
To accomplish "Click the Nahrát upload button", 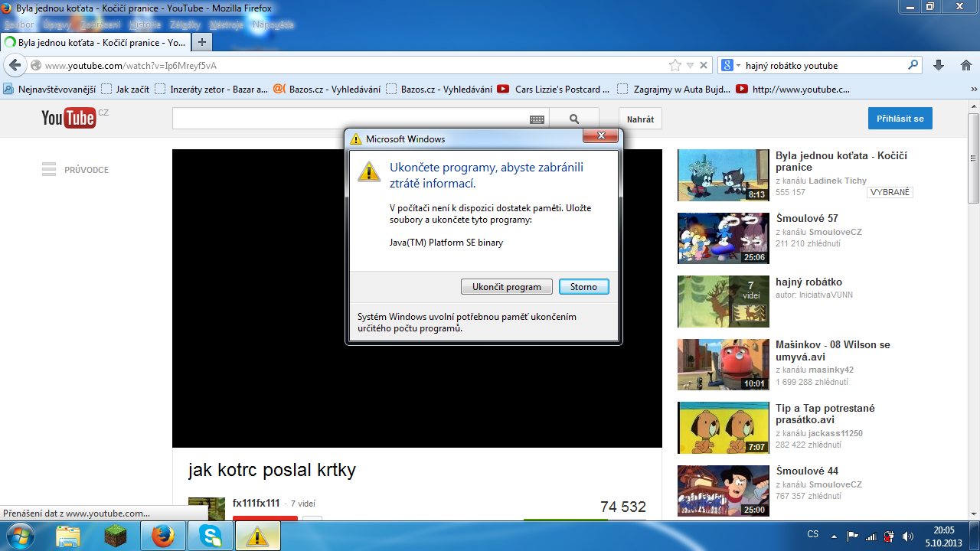I will click(640, 119).
